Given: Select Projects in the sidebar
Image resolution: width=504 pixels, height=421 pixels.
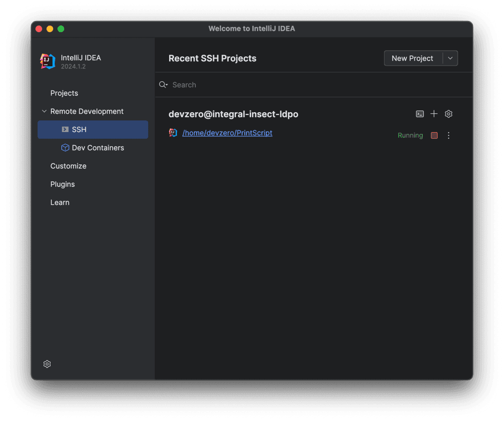Looking at the screenshot, I should (x=64, y=93).
